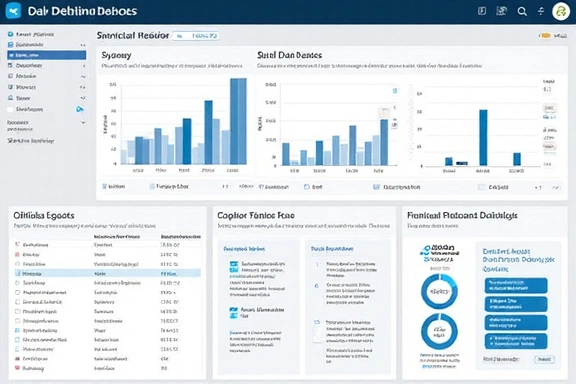Viewport: 576px width, 384px height.
Task: Toggle the last checkbox below the third chart
Action: 482,187
